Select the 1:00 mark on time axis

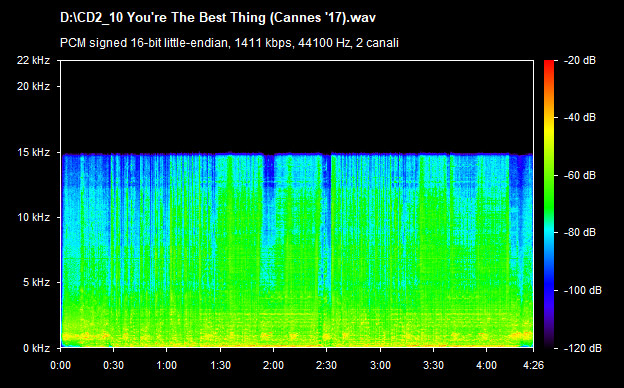166,365
